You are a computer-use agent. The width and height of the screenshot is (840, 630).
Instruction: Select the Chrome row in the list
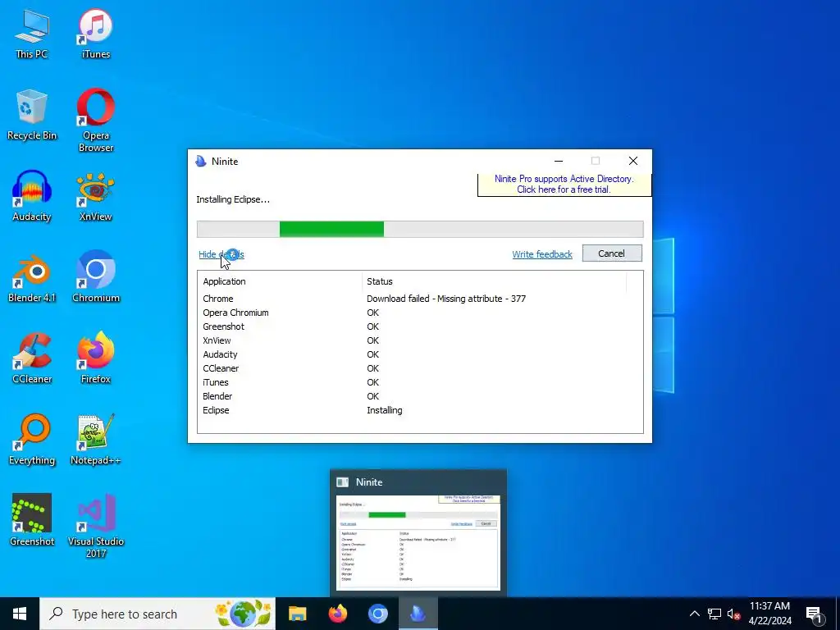[420, 299]
